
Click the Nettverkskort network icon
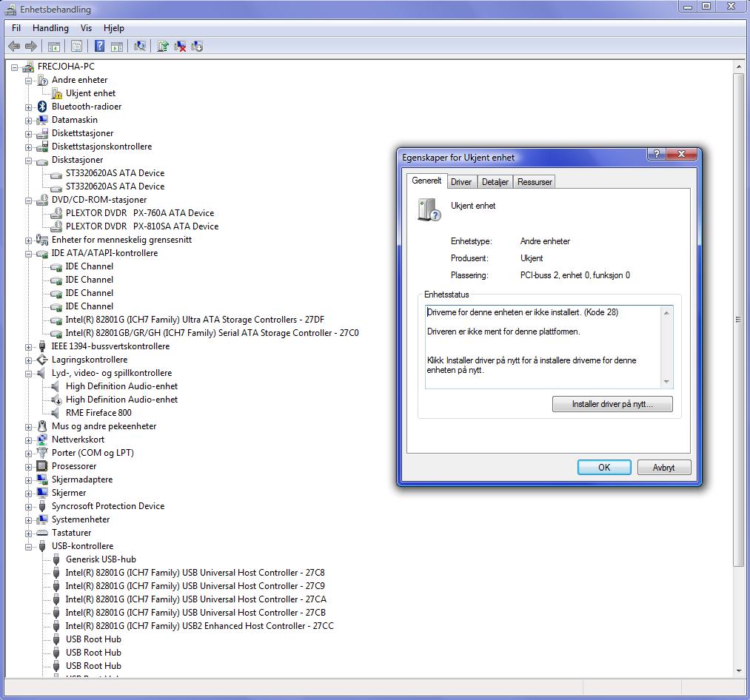click(42, 440)
